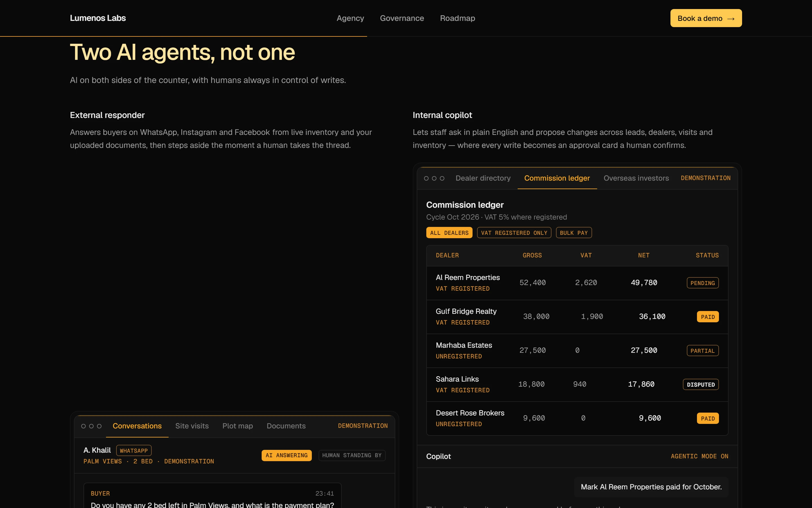
Task: Switch to the Site visits tab
Action: pos(192,426)
